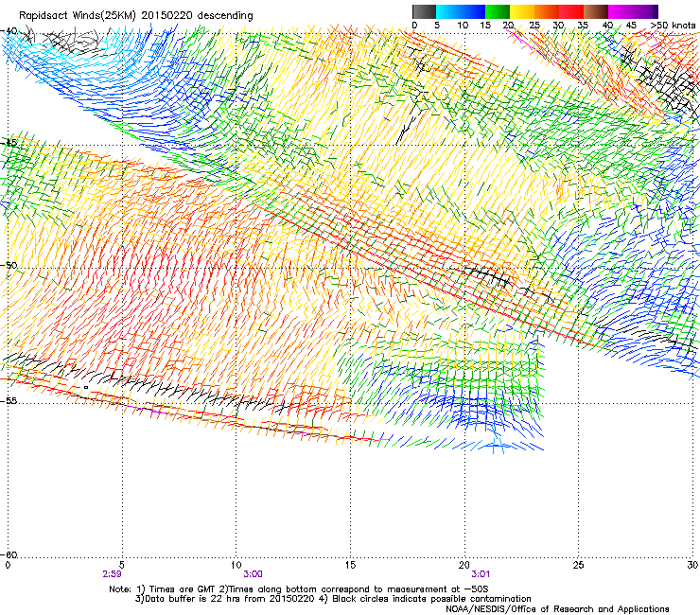This screenshot has width=700, height=615.
Task: Click the 'NOAA/NESDIS/Office of Research and Applications' credit
Action: pyautogui.click(x=557, y=609)
